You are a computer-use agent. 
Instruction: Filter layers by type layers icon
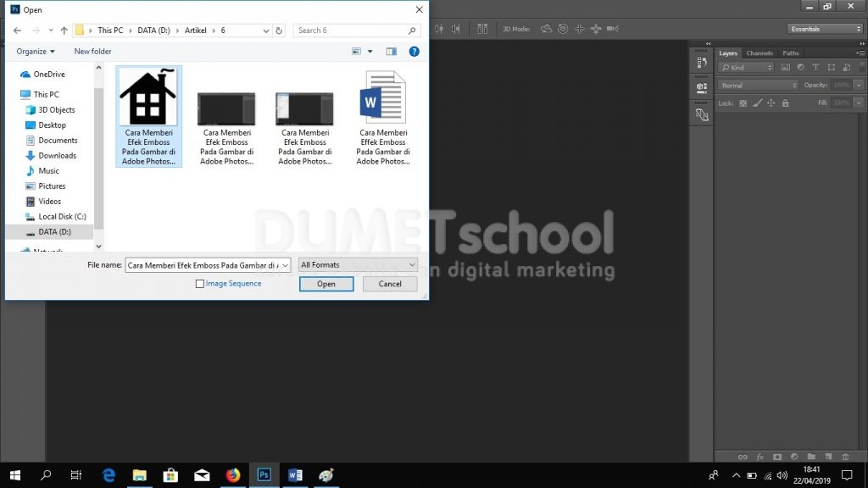click(x=815, y=68)
